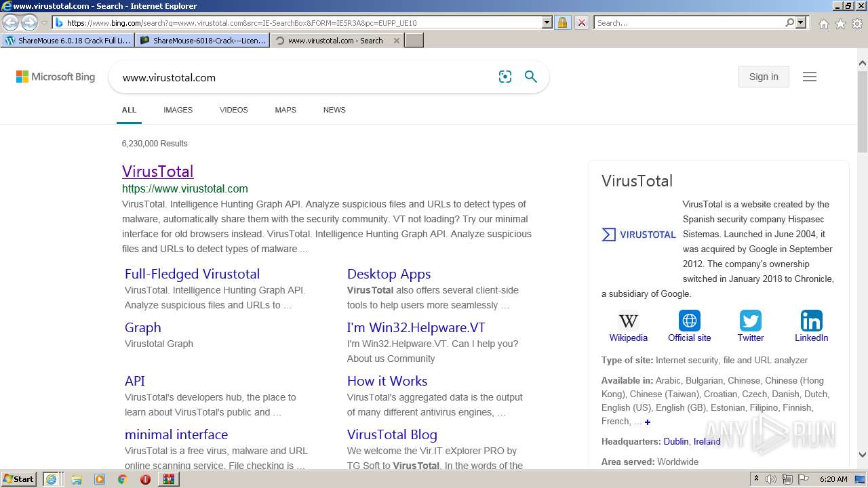Screen dimensions: 868x488
Task: Click the blue Bing search magnifier
Action: click(531, 77)
